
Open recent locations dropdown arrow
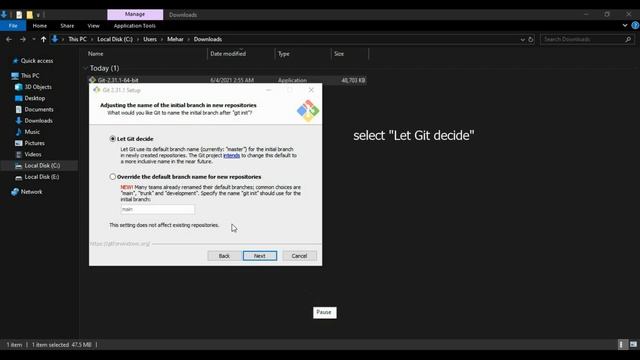(33, 39)
